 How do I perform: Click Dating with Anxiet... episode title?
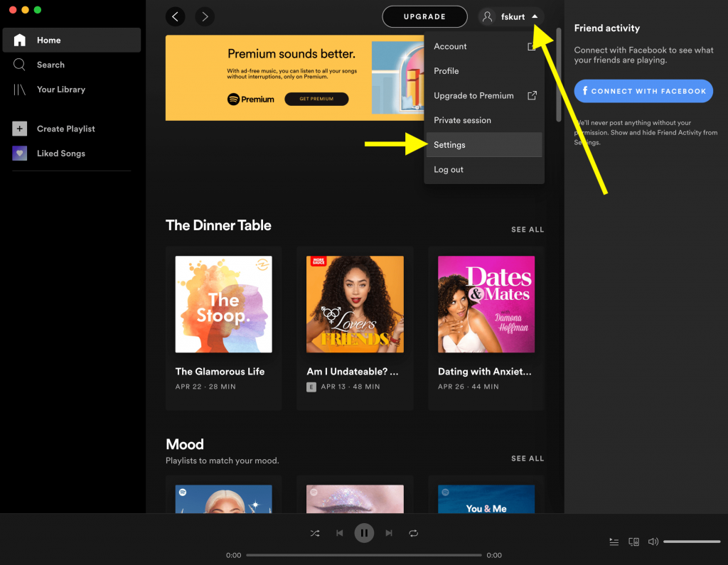[x=485, y=372]
